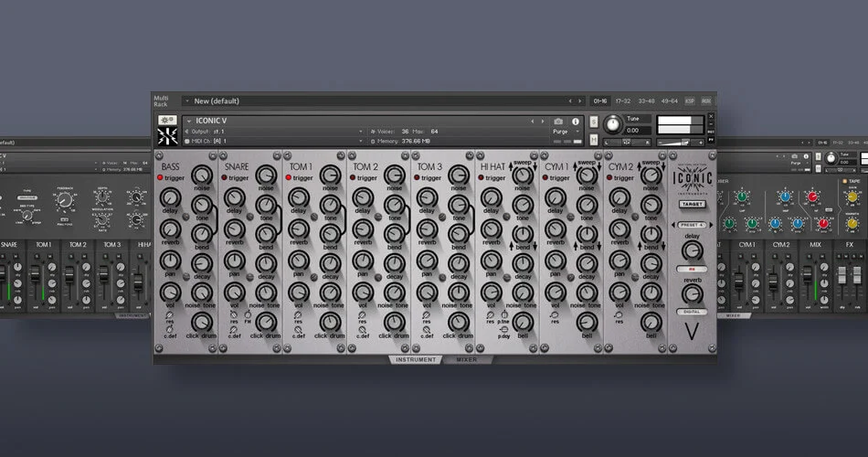The image size is (868, 457).
Task: Open the Purge dropdown menu
Action: [x=566, y=132]
